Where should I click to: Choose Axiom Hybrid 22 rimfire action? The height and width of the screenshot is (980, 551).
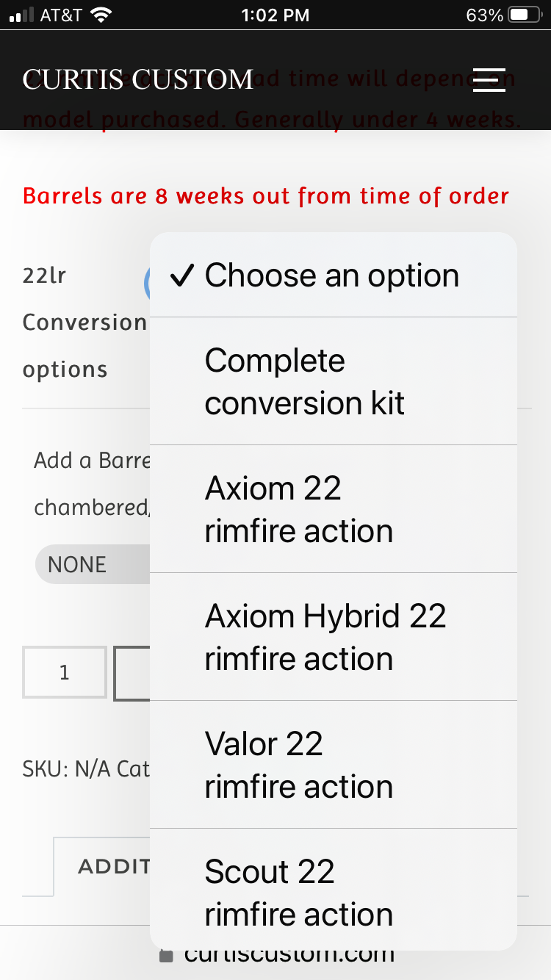click(x=334, y=637)
